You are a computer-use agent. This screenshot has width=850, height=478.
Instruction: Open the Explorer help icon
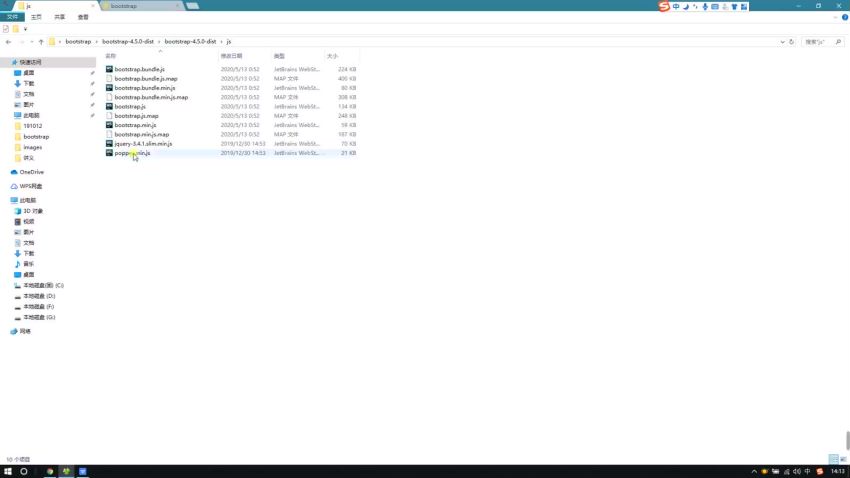pyautogui.click(x=845, y=17)
